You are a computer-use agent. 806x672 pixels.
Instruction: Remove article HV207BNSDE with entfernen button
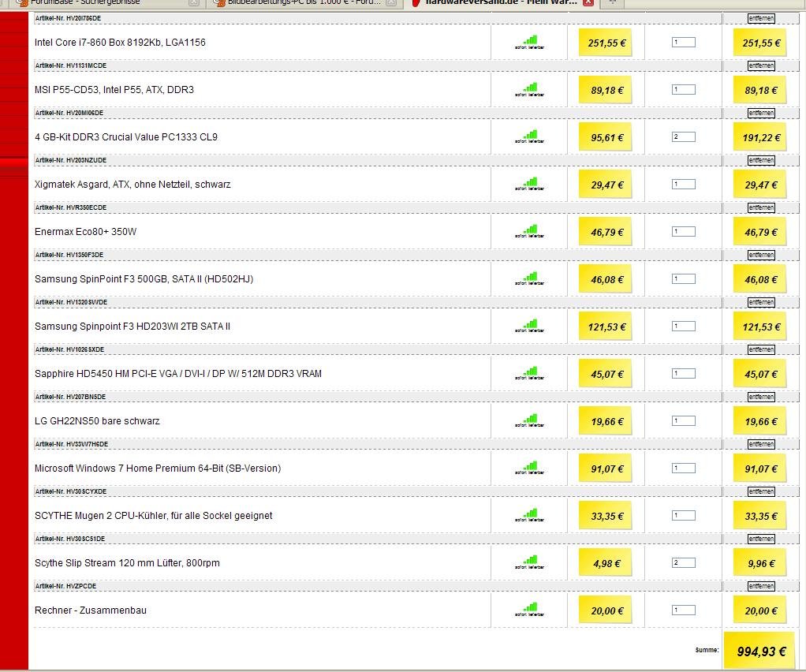pyautogui.click(x=761, y=397)
